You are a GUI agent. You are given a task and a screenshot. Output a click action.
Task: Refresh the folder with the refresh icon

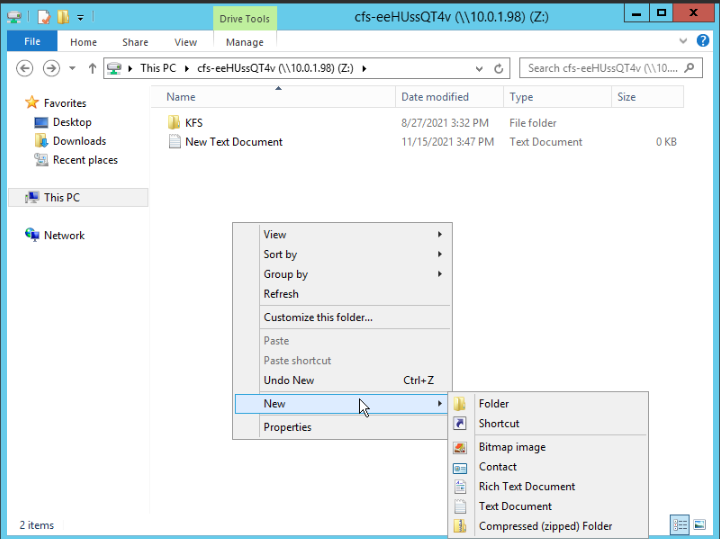(x=499, y=69)
